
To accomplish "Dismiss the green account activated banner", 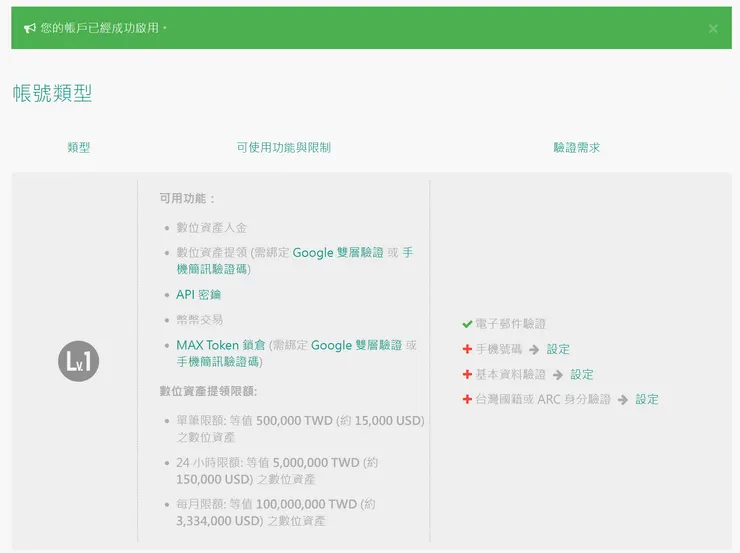I will coord(713,29).
